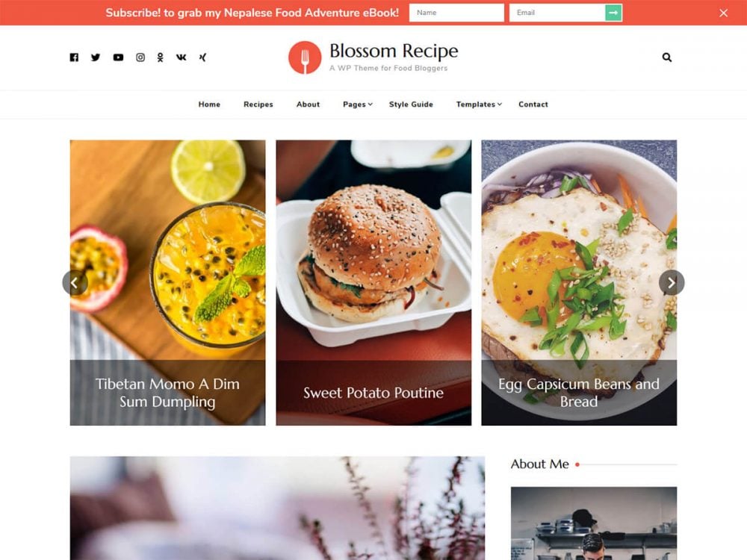Focus the Name input field
This screenshot has width=747, height=560.
pyautogui.click(x=456, y=13)
